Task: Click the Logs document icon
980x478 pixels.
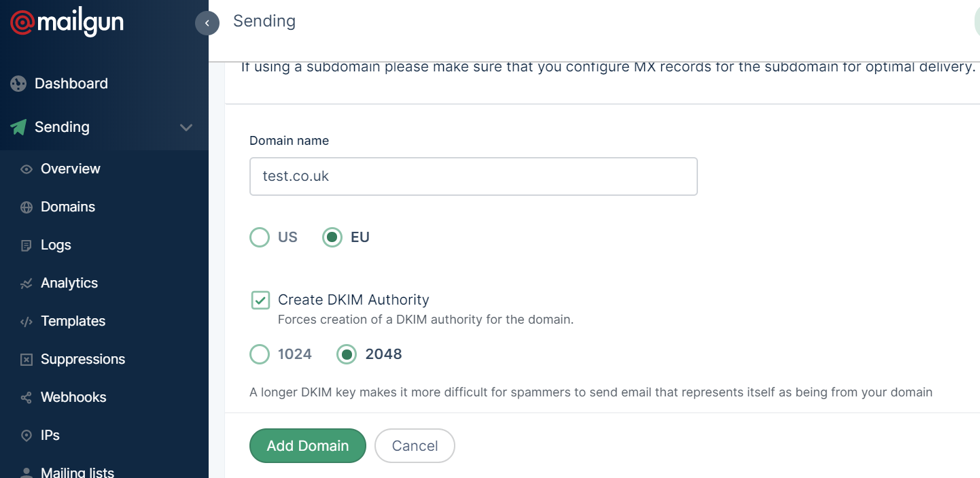Action: [x=27, y=245]
